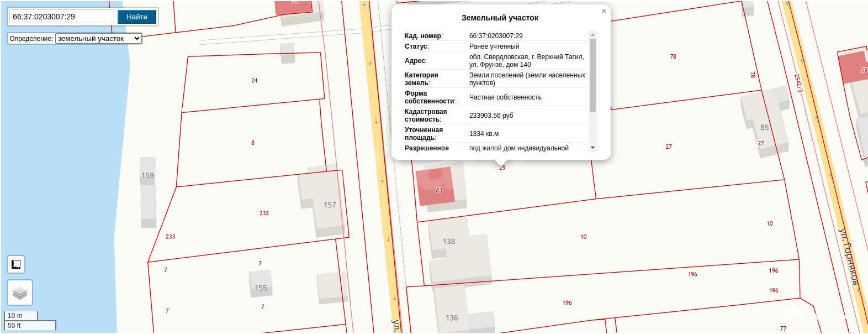The image size is (868, 334).
Task: Close the Земельный участок info popup
Action: [604, 11]
